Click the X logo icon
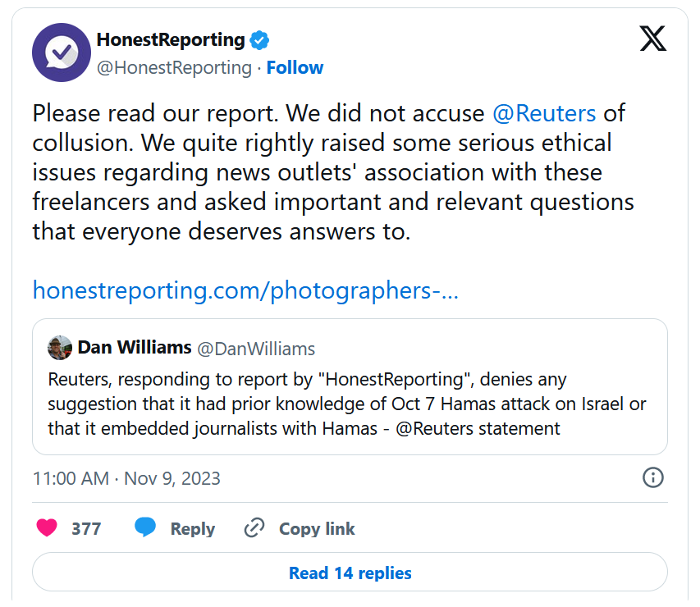This screenshot has width=700, height=607. pyautogui.click(x=652, y=39)
